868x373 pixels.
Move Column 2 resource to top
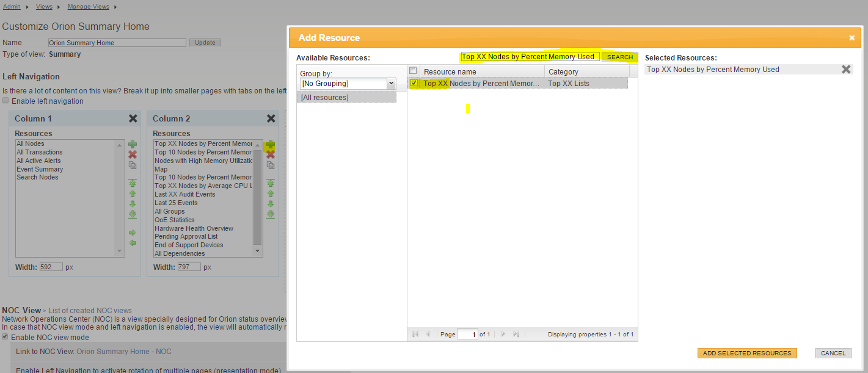[x=271, y=183]
